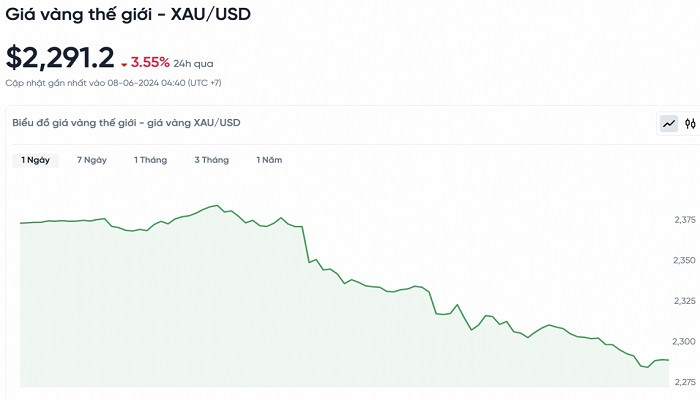Image resolution: width=700 pixels, height=400 pixels.
Task: Click the 2,375 y-axis label
Action: coord(686,219)
